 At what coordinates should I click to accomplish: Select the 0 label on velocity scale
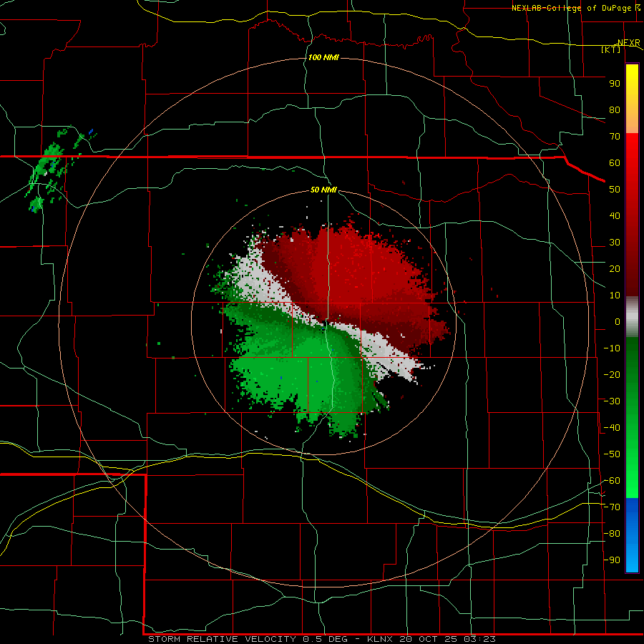coord(618,322)
